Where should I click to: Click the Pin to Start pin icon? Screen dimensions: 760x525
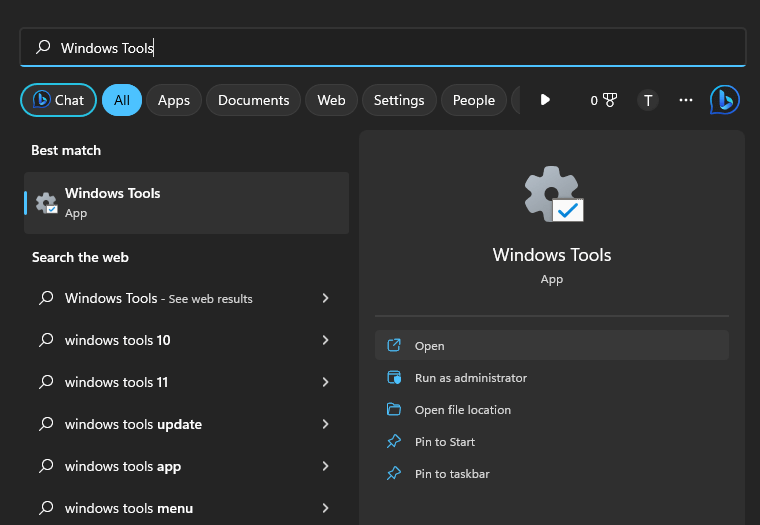coord(394,442)
